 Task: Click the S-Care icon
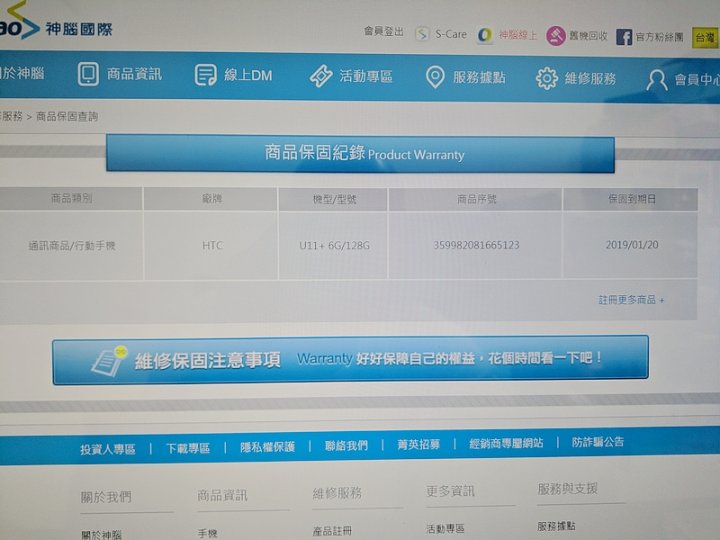coord(422,34)
